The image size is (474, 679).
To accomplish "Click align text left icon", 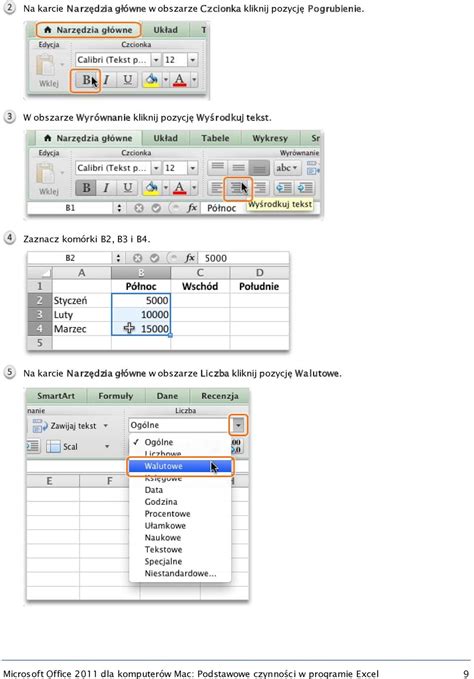I will click(x=216, y=188).
